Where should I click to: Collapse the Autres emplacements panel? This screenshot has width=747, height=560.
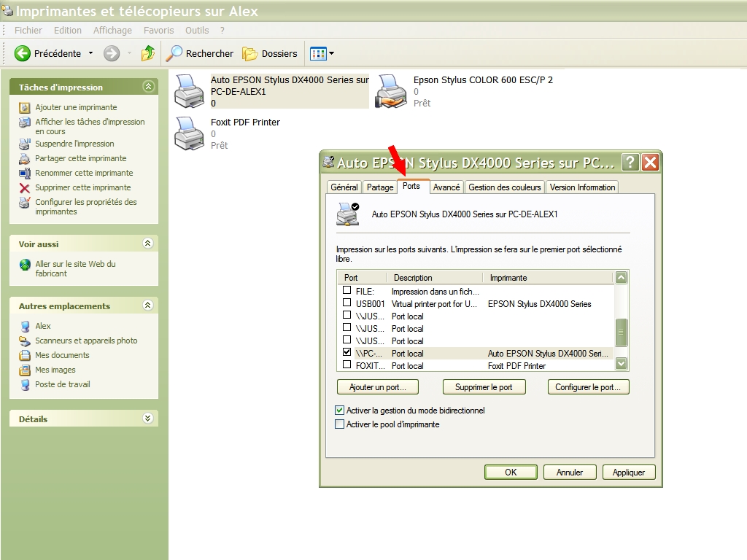[148, 306]
